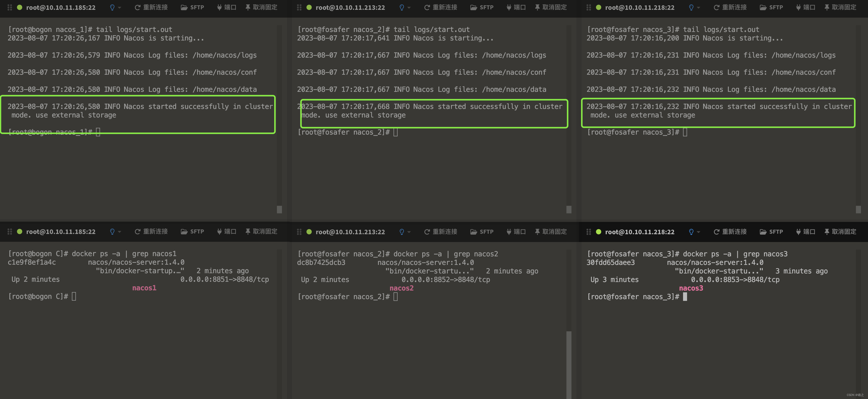Reconnect (重新连接) the 10.10.11.218 tail logs session

[730, 7]
